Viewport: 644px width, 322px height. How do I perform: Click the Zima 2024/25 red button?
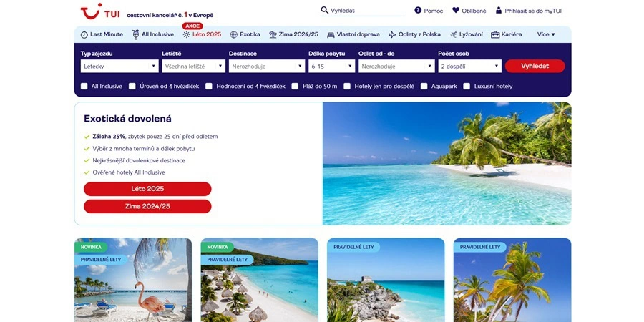(x=147, y=207)
